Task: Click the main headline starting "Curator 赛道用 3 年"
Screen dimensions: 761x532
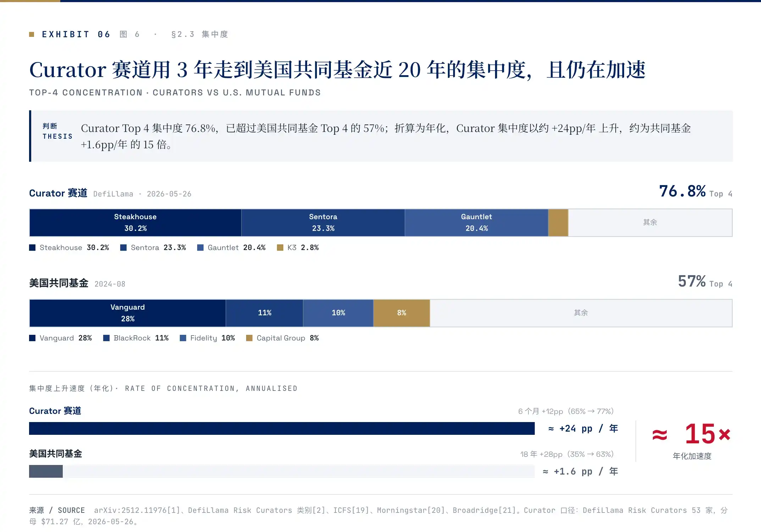Action: pyautogui.click(x=338, y=70)
